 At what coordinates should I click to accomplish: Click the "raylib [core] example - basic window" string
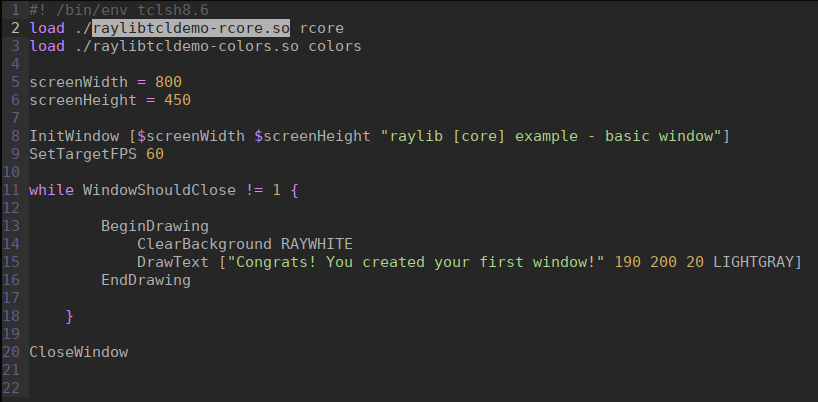551,136
